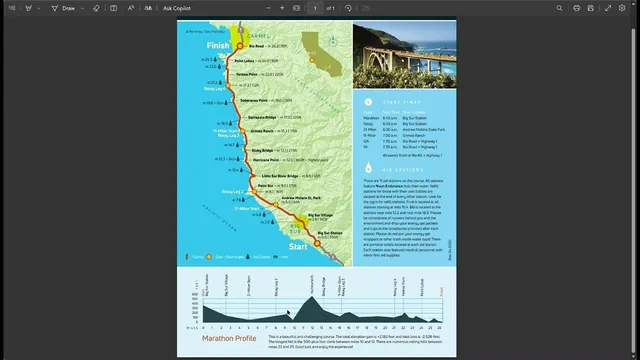
Task: Zoom in with the plus button
Action: [x=282, y=8]
